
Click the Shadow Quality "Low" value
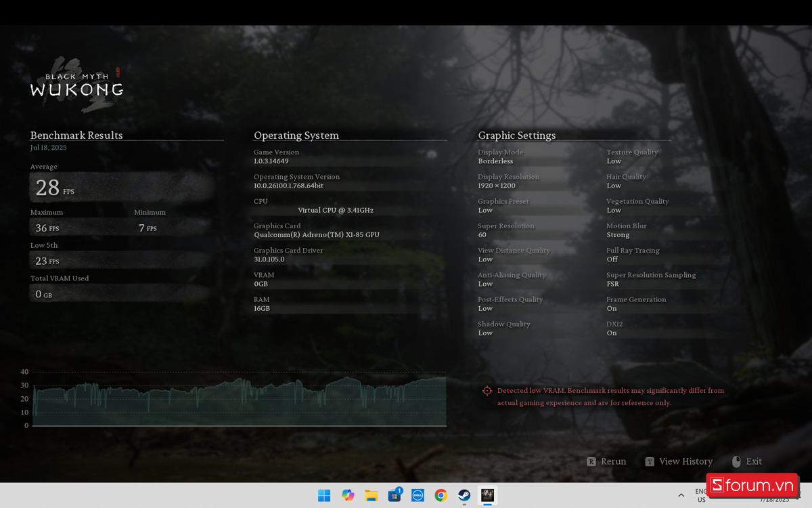(485, 333)
